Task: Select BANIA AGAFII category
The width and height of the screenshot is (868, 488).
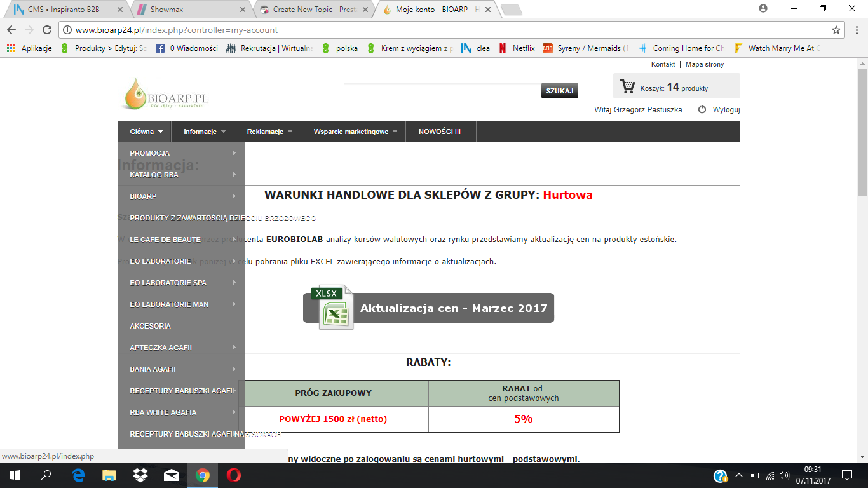Action: coord(181,369)
